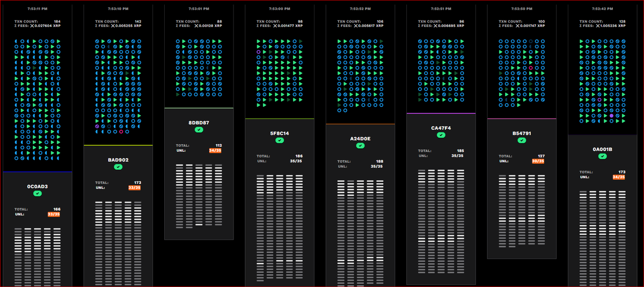Viewport: 644px width, 287px height.
Task: Click the validated check badge under BAD902
Action: [x=118, y=167]
